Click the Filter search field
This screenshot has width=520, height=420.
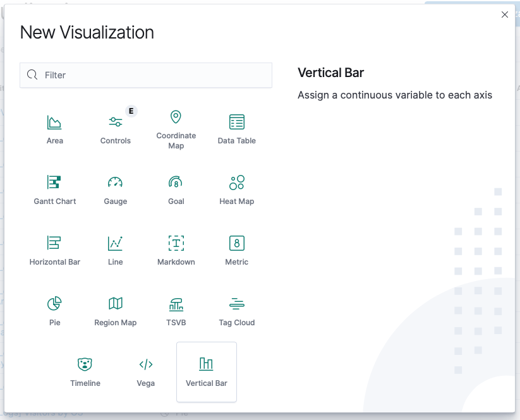click(x=152, y=75)
